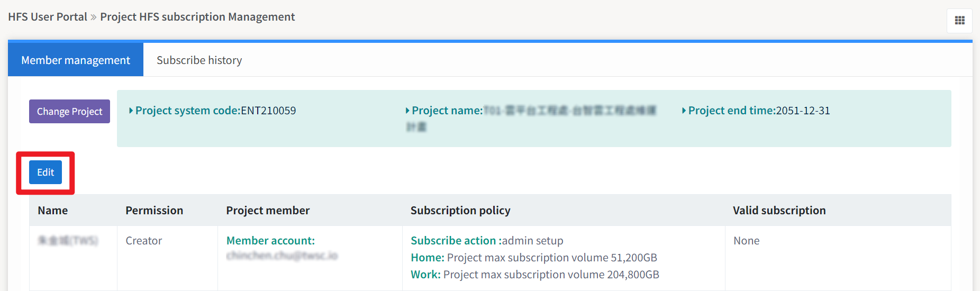This screenshot has height=291, width=980.
Task: Open the grid apps menu icon
Action: click(x=959, y=21)
